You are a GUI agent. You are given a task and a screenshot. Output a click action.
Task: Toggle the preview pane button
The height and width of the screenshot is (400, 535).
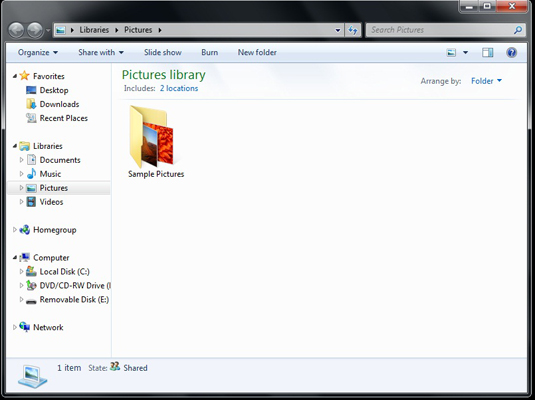coord(488,53)
